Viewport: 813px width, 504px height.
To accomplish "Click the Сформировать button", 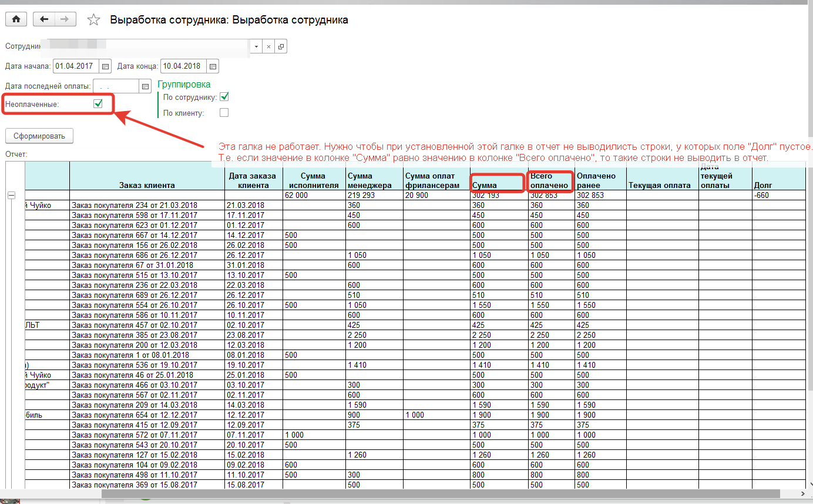I will tap(39, 136).
